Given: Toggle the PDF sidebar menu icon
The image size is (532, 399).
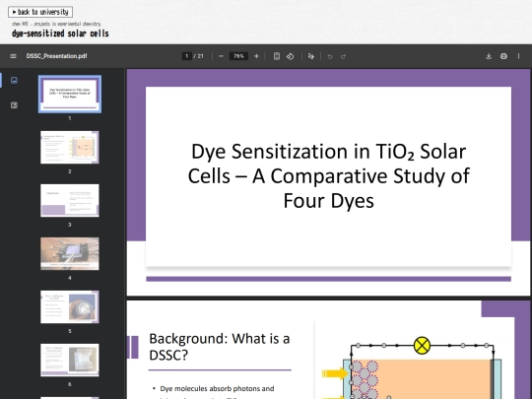Looking at the screenshot, I should 13,56.
